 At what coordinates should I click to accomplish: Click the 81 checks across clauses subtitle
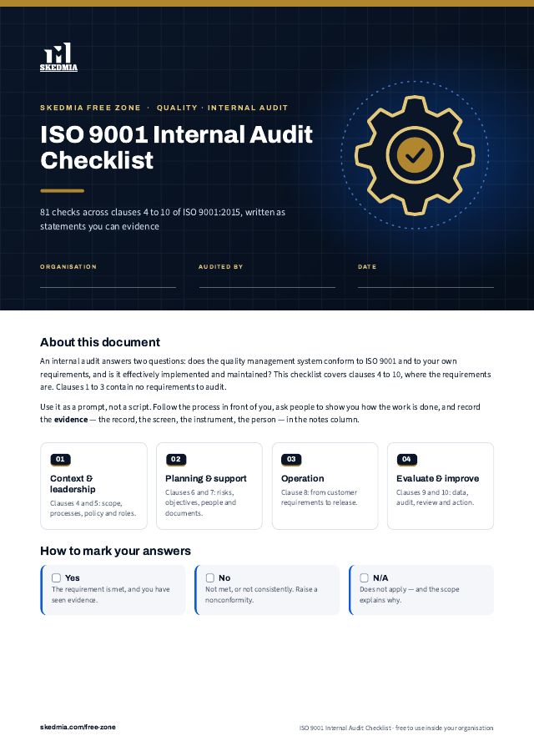coord(163,219)
